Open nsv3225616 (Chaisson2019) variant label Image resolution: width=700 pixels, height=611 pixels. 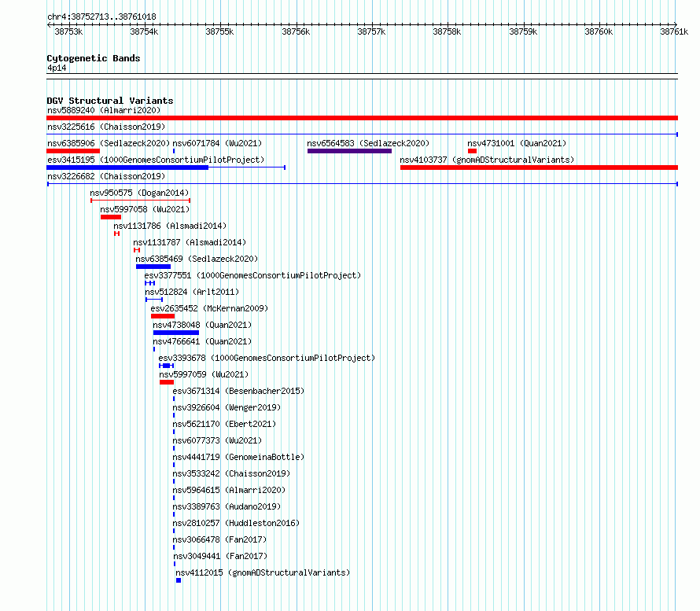[106, 127]
